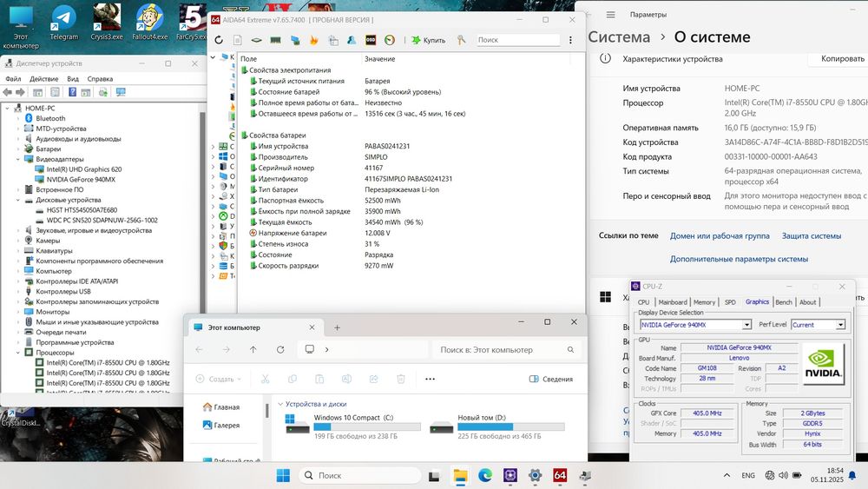
Task: Click Device Manager scan for hardware monitor icon
Action: [121, 92]
